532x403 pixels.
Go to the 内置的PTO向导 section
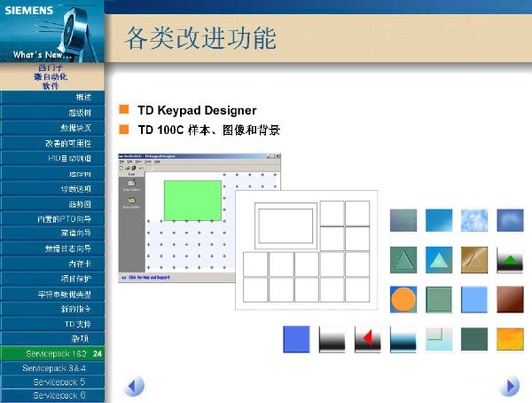click(52, 219)
